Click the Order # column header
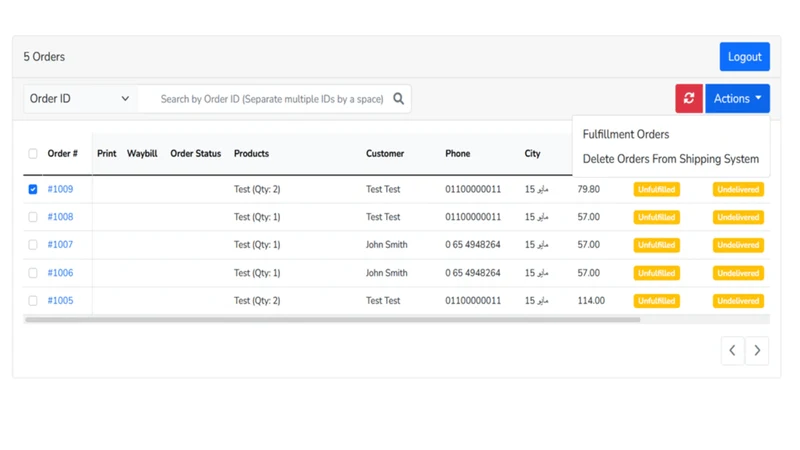 (62, 154)
